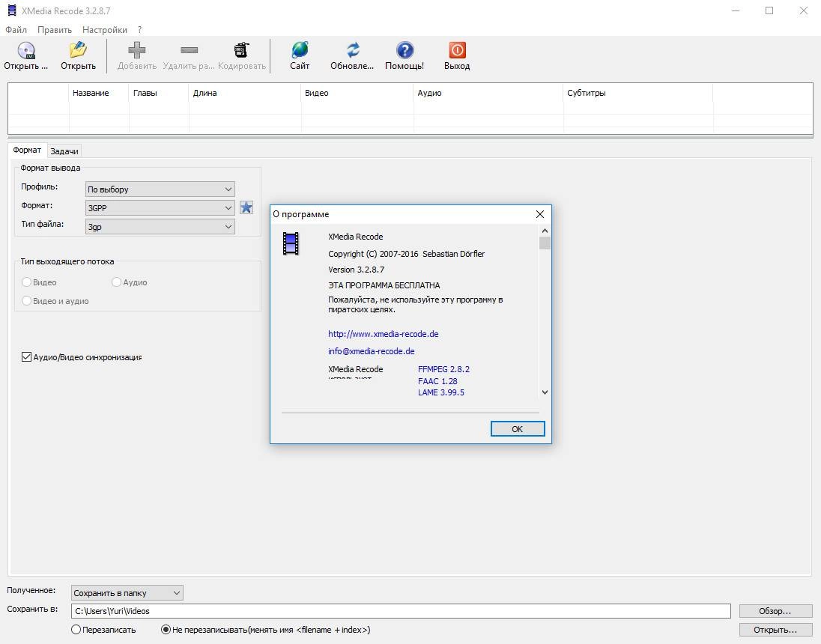
Task: Select Не перезаписывать radio button
Action: tap(166, 630)
